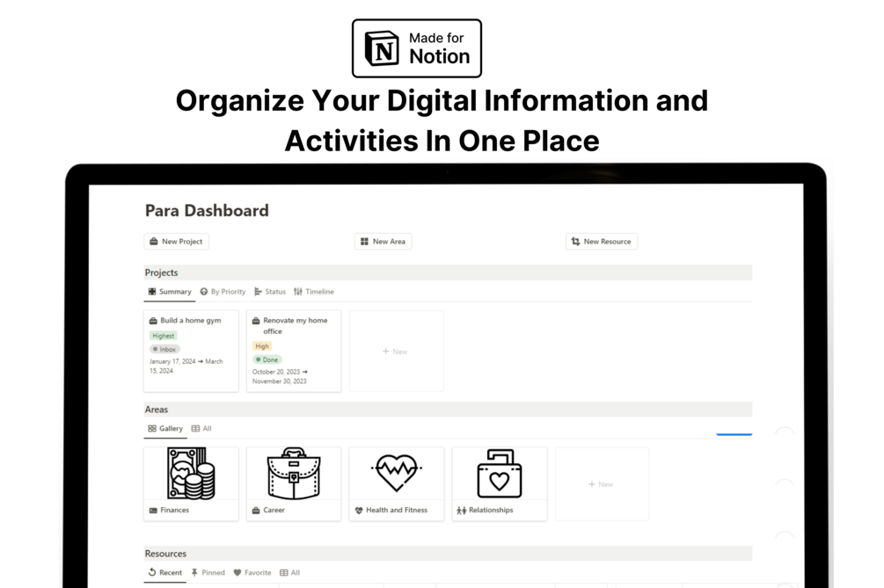Image resolution: width=884 pixels, height=588 pixels.
Task: Click the Resources section heading
Action: tap(165, 554)
